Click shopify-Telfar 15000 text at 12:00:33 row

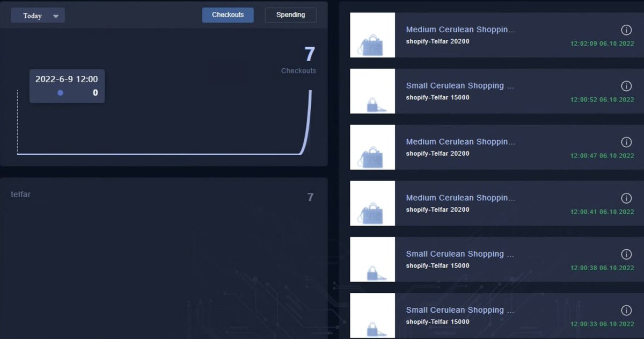pos(437,322)
